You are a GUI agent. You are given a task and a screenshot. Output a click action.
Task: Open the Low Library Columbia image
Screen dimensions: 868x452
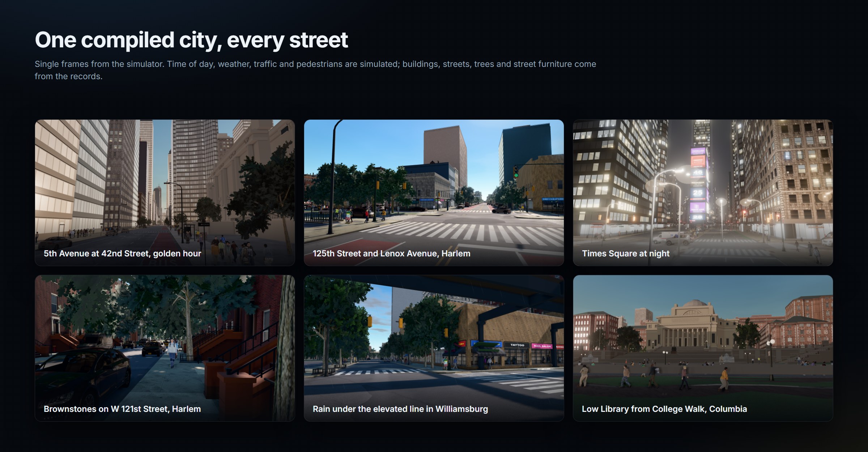pyautogui.click(x=703, y=348)
